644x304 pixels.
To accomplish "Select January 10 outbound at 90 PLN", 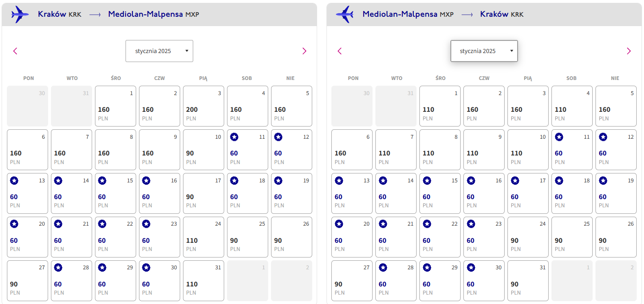I will point(203,150).
